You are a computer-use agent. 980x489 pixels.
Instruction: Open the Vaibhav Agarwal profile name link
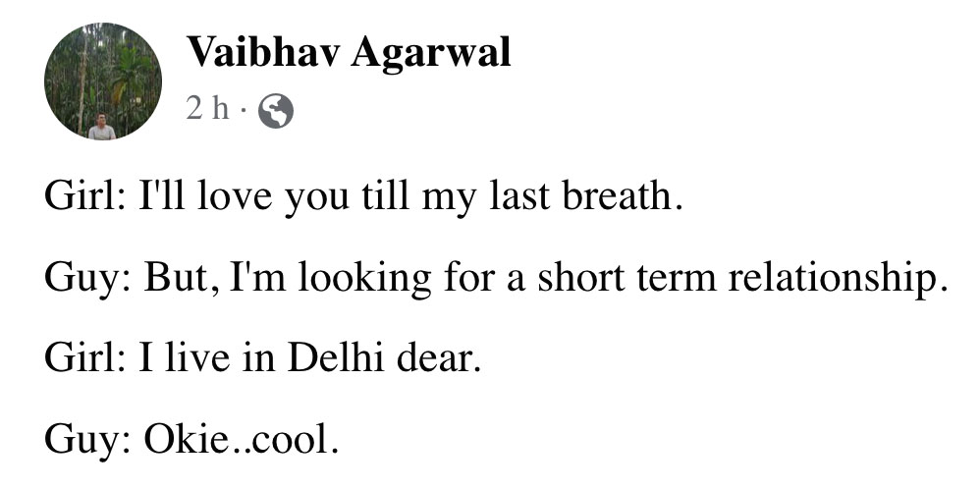pyautogui.click(x=349, y=52)
